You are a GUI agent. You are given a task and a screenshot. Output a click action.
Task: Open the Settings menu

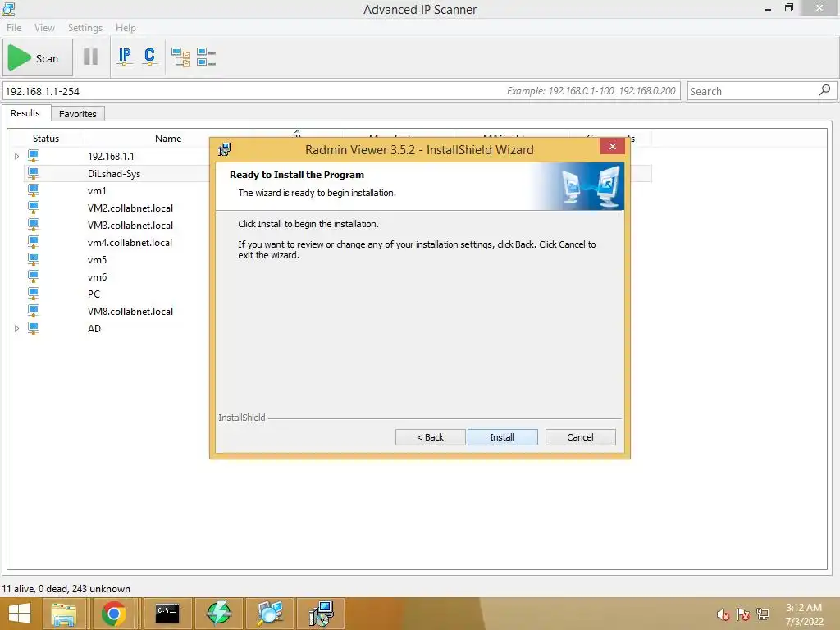click(x=85, y=27)
